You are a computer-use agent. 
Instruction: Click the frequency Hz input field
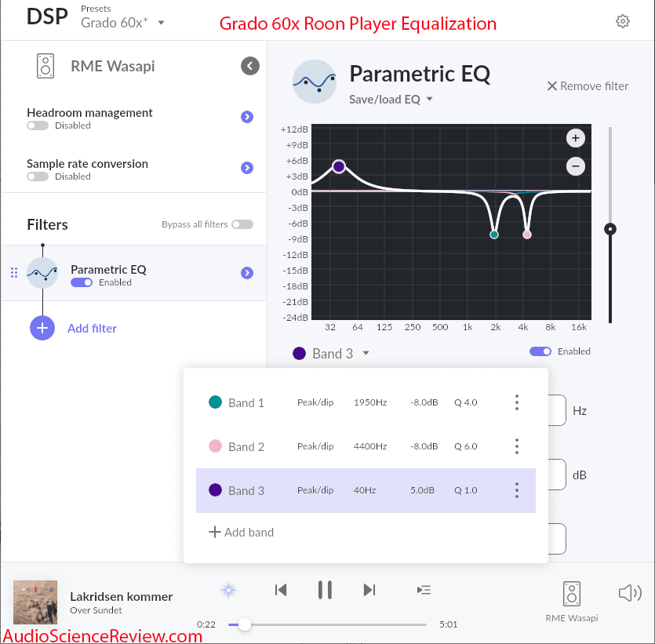[557, 410]
